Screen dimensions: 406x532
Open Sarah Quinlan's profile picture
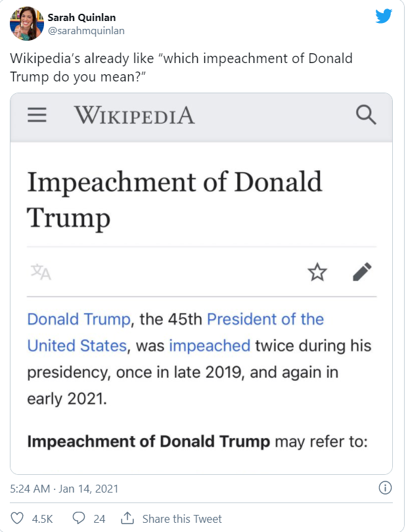click(27, 24)
